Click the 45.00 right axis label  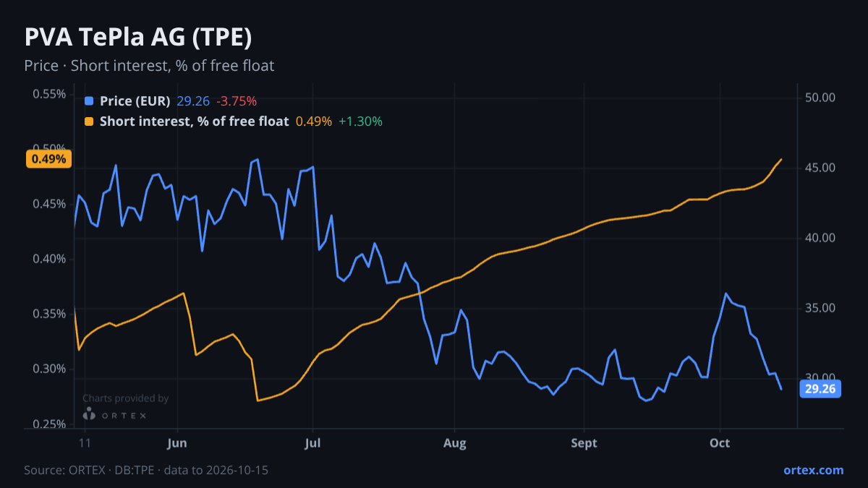[x=820, y=168]
